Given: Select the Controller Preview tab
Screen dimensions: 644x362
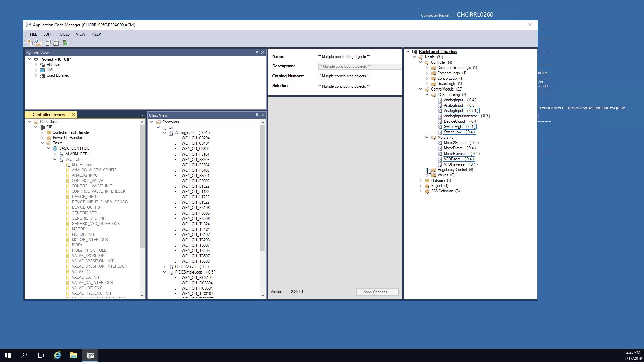Looking at the screenshot, I should point(49,115).
